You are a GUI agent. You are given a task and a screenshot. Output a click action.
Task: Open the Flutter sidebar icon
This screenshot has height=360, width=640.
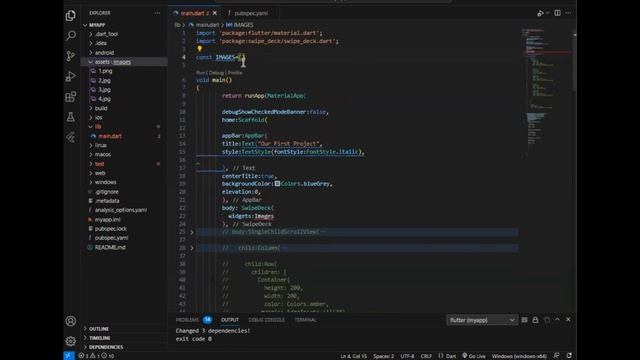coord(71,138)
